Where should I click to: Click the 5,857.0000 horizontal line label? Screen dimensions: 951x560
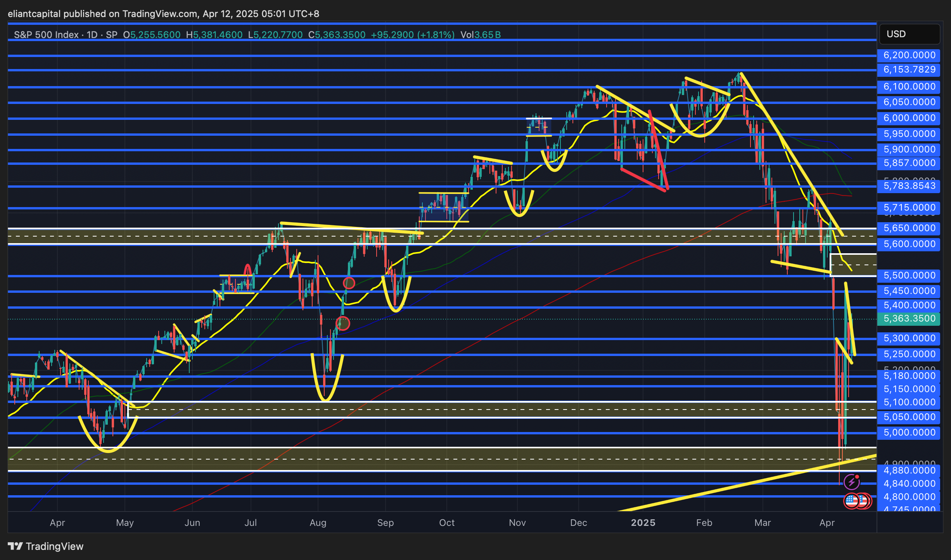click(909, 163)
